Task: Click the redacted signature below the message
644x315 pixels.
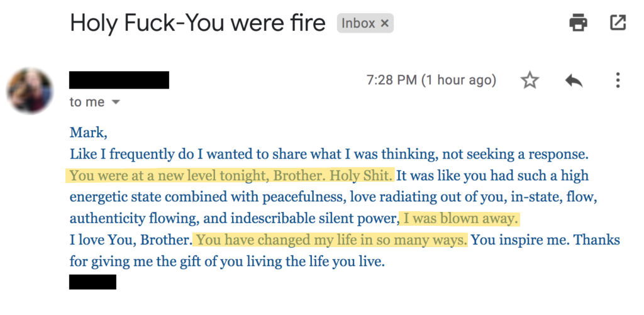Action: (x=92, y=282)
